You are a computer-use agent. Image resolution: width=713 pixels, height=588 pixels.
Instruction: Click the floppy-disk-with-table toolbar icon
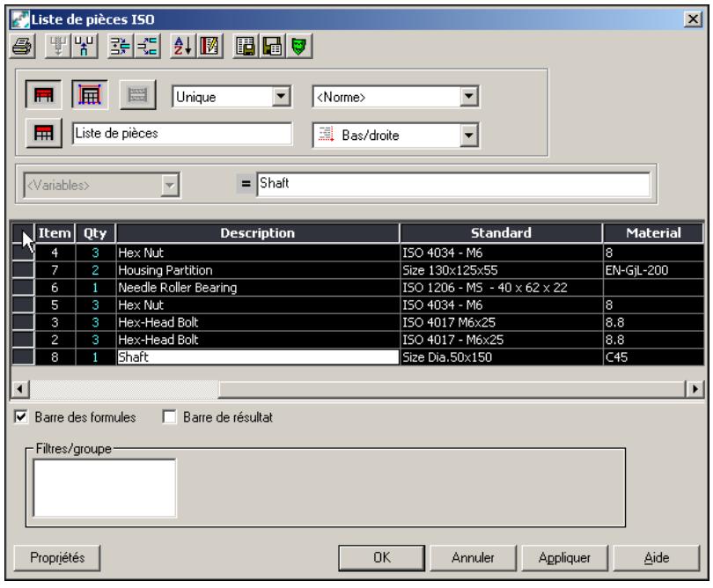[272, 46]
